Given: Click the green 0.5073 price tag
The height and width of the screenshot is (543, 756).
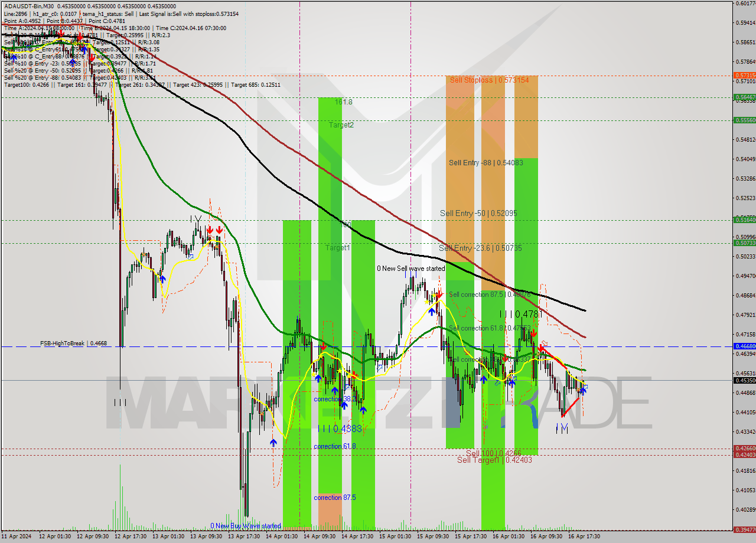Looking at the screenshot, I should point(744,243).
